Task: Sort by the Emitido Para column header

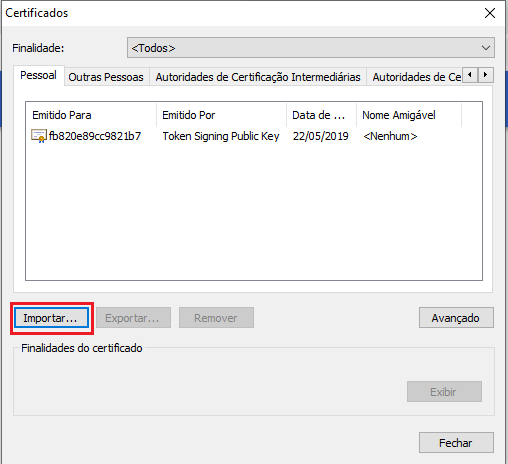Action: [x=91, y=115]
